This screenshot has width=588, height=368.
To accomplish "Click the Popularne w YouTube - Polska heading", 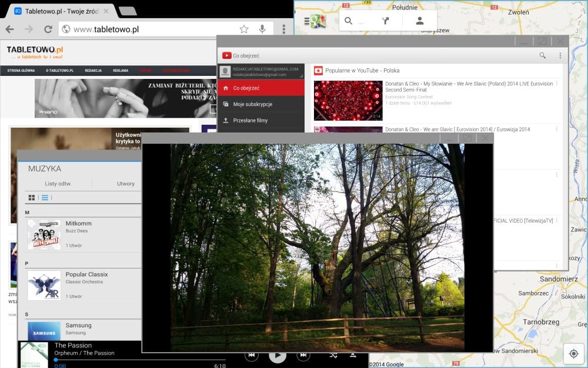I will (362, 71).
